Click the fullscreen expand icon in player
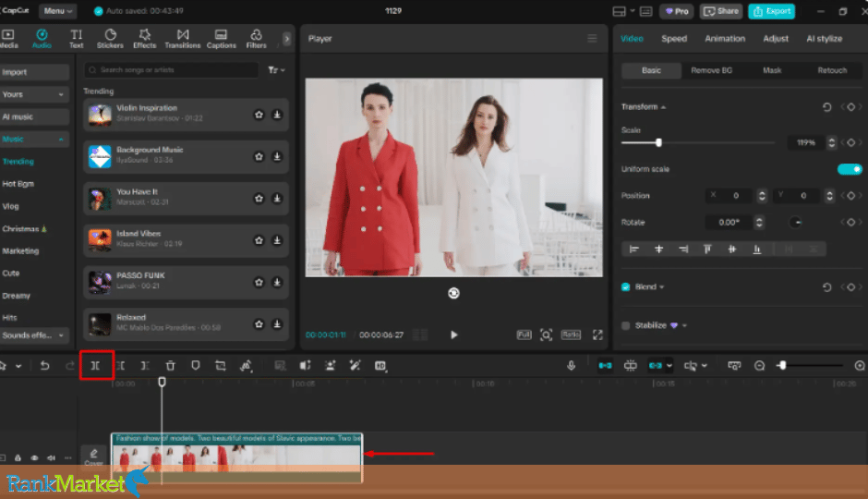Screen dimensions: 868x499 (597, 335)
